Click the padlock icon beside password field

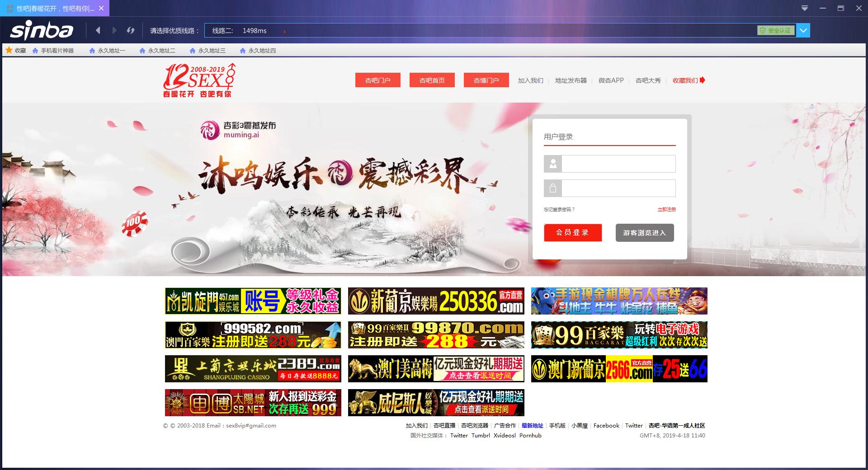click(553, 188)
